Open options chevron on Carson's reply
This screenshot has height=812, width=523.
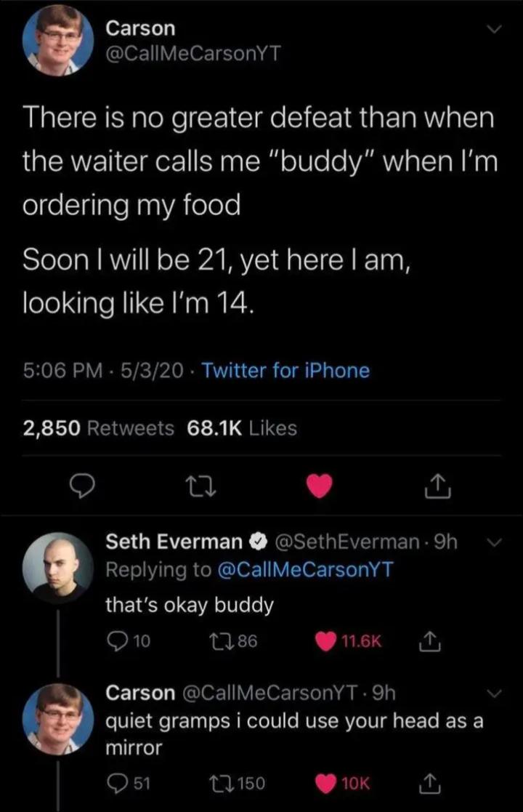[x=493, y=693]
